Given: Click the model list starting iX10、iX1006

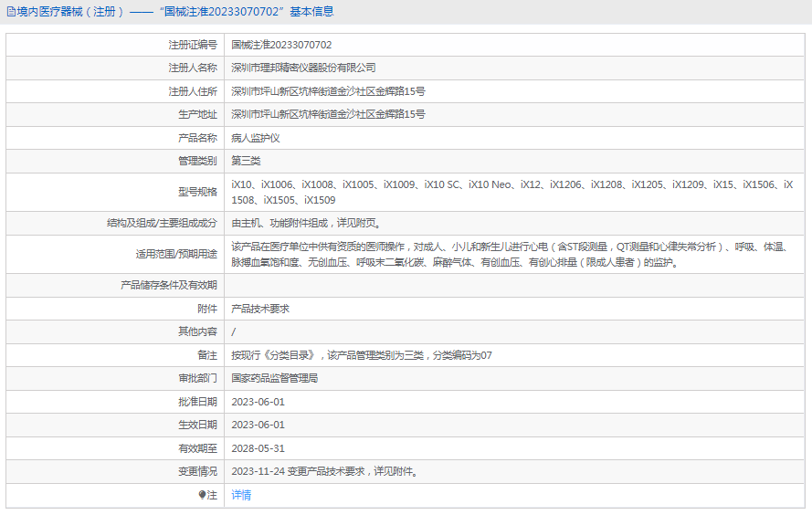Looking at the screenshot, I should (512, 192).
